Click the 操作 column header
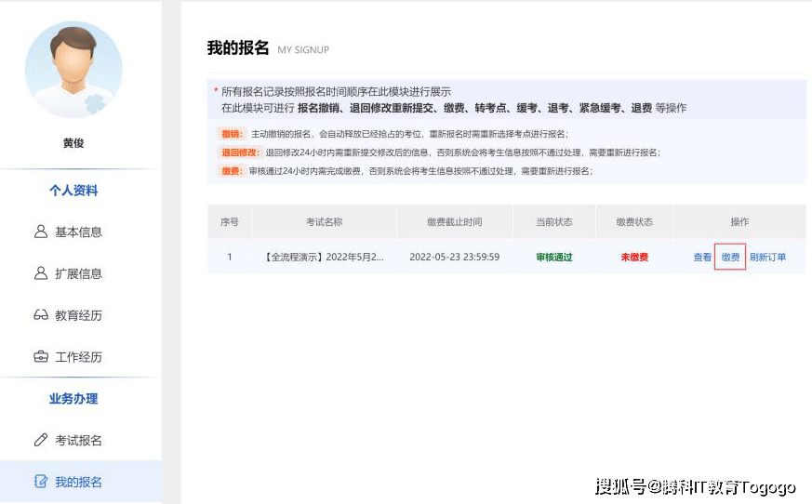This screenshot has width=812, height=504. [739, 221]
